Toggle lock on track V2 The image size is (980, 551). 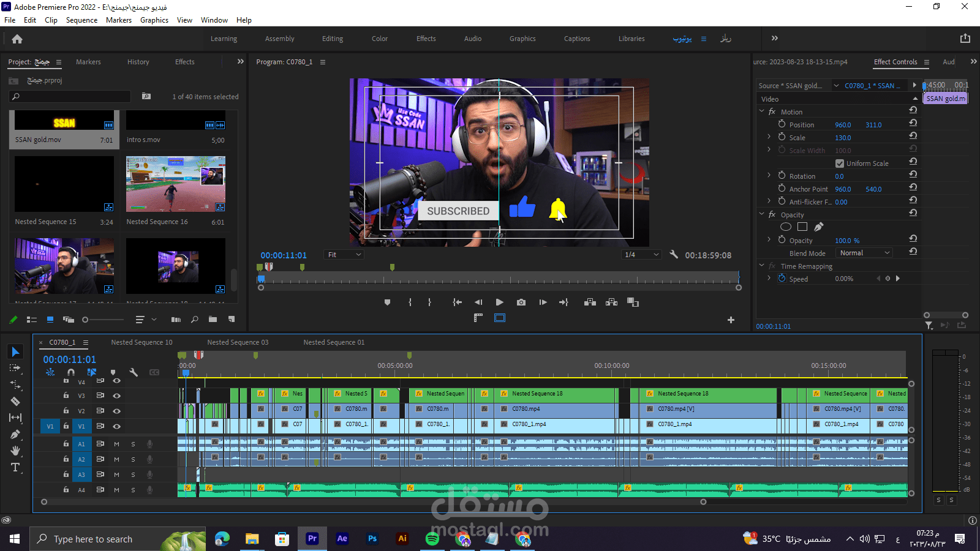click(66, 411)
